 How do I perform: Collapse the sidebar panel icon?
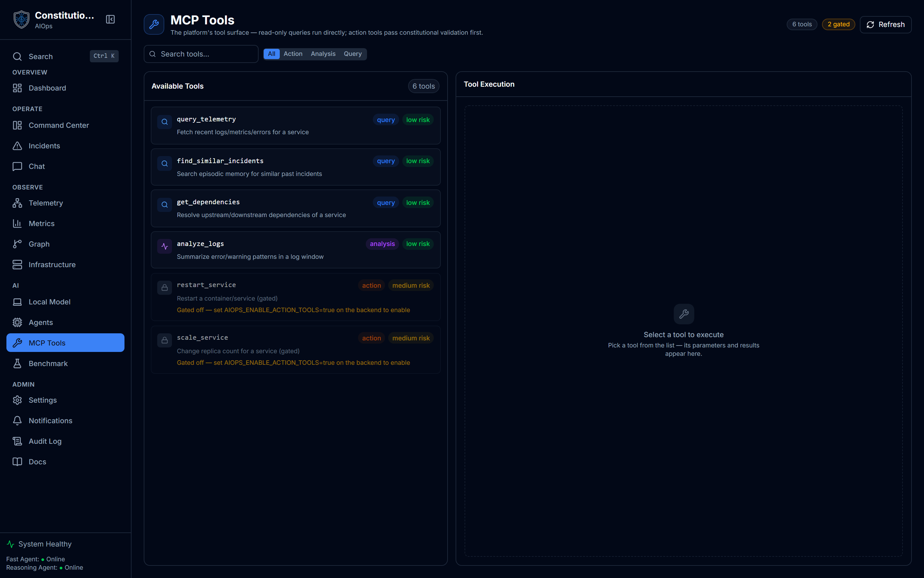coord(110,20)
